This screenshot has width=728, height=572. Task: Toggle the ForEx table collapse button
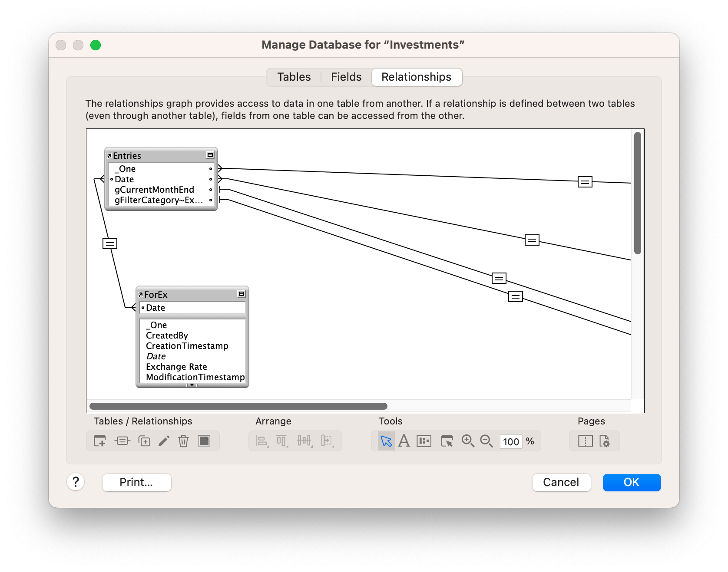click(x=242, y=294)
